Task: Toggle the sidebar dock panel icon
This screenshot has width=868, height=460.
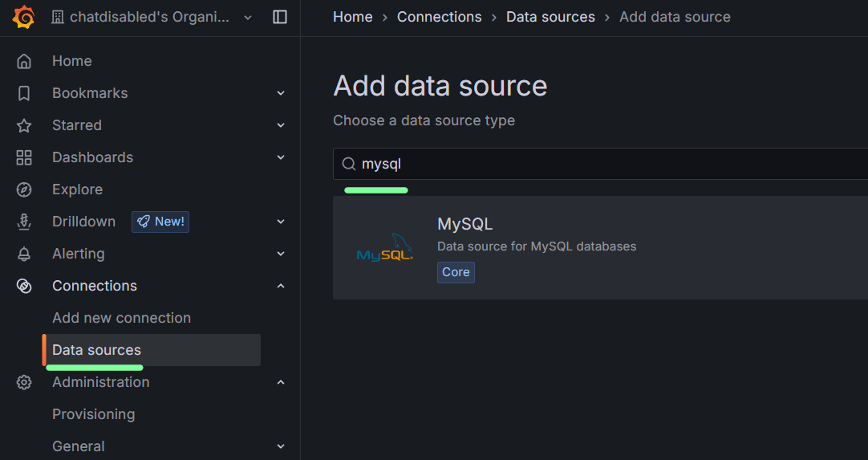Action: 280,17
